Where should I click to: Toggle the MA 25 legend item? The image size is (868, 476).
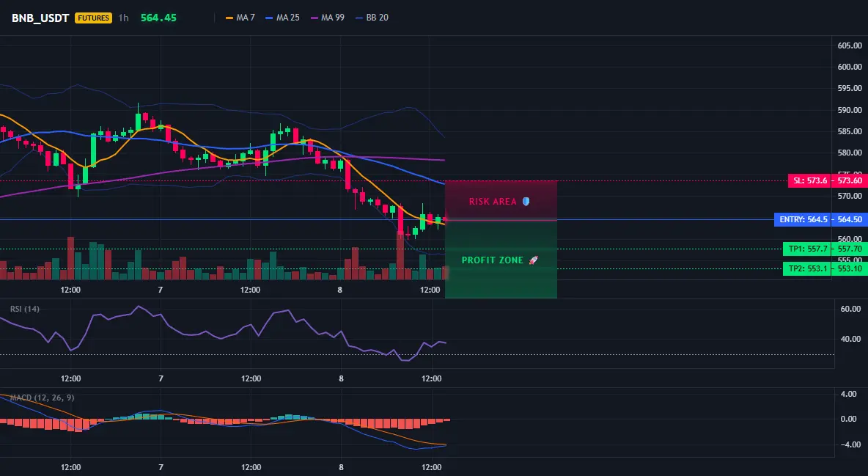coord(282,18)
